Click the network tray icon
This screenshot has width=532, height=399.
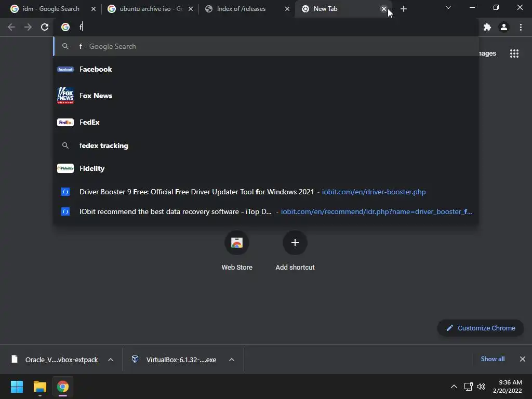click(469, 387)
